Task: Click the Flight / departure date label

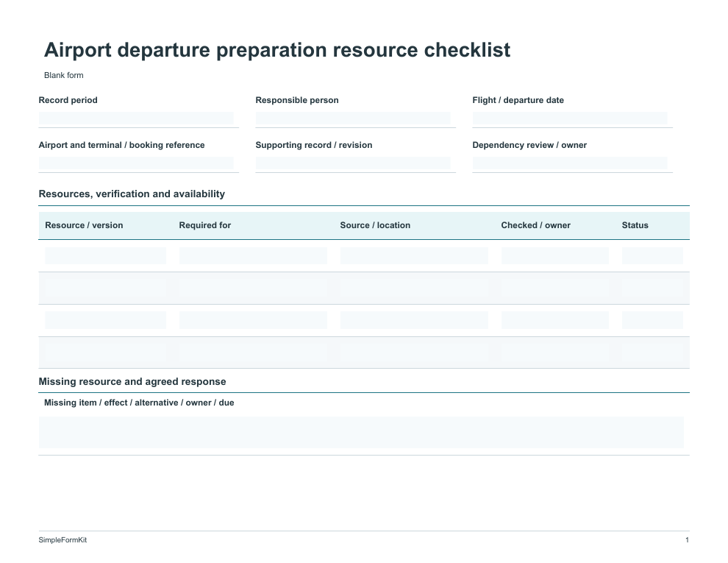Action: [518, 100]
